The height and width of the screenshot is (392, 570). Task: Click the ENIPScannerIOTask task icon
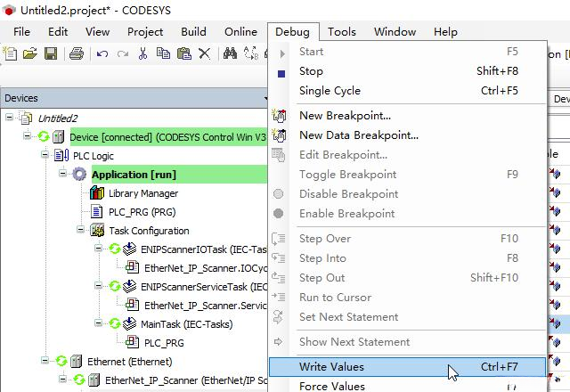[x=129, y=249]
